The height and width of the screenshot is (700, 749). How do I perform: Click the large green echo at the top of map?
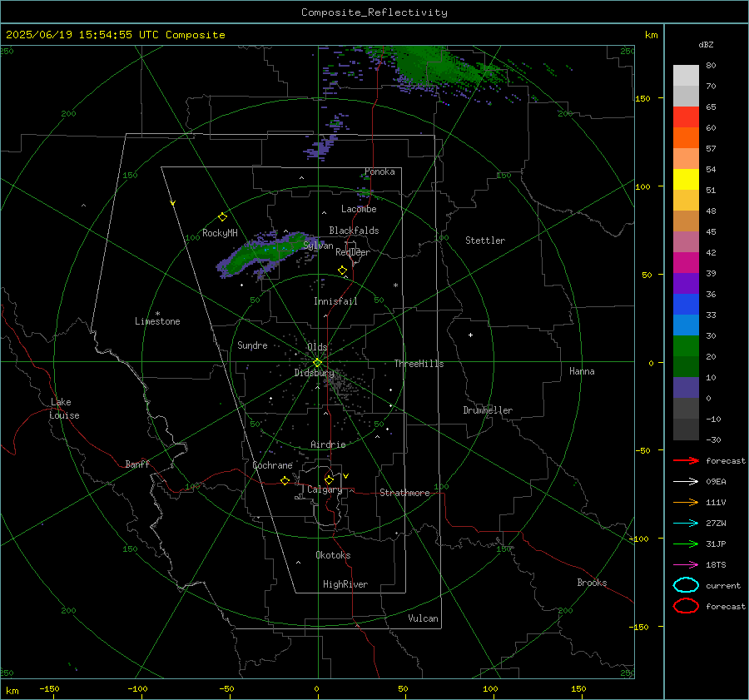pyautogui.click(x=430, y=67)
